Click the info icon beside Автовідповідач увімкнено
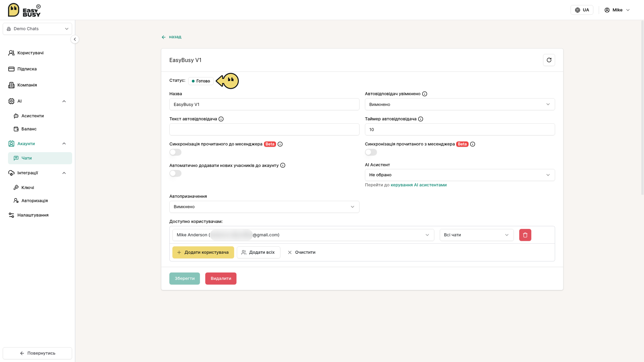Screen dimensions: 644x362 point(425,94)
